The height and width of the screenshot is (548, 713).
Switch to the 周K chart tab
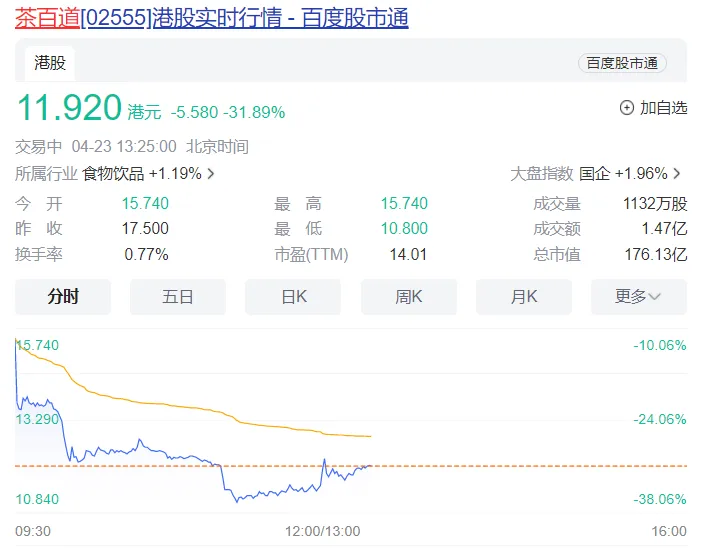point(409,297)
